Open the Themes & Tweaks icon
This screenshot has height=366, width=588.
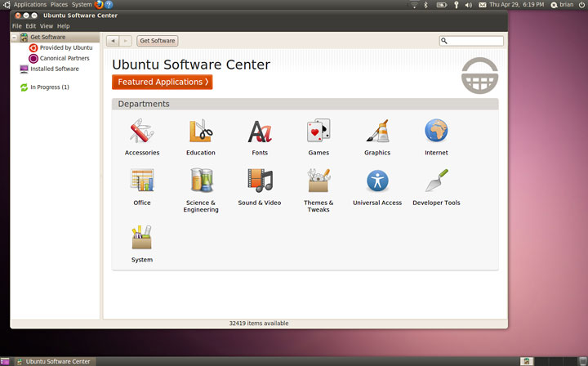(x=318, y=181)
